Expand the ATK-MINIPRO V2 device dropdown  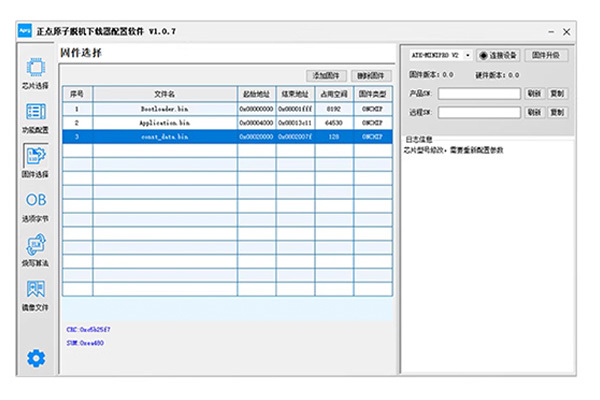pos(440,55)
